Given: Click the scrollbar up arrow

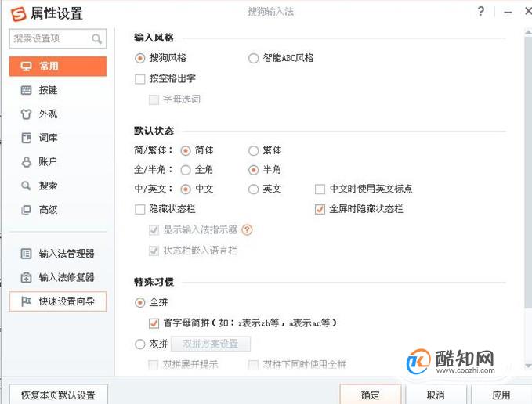Looking at the screenshot, I should coord(528,33).
